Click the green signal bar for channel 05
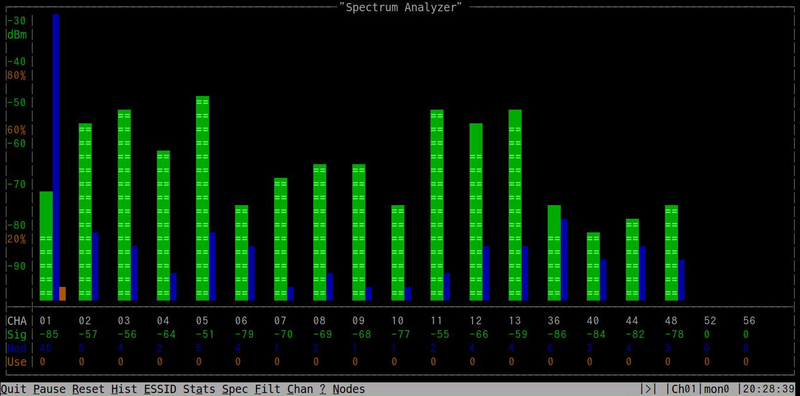 click(x=203, y=198)
